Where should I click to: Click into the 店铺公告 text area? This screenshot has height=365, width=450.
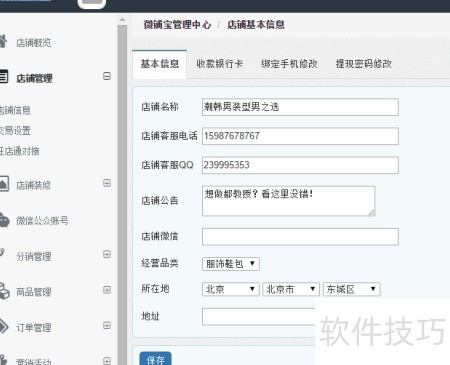coord(288,201)
